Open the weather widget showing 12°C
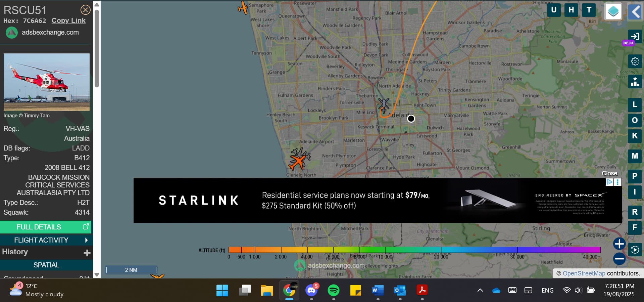Viewport: 644px width, 302px height. coord(37,290)
